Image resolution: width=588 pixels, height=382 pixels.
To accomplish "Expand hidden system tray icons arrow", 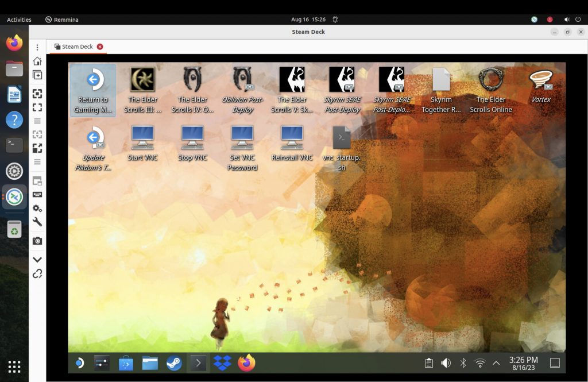I will point(496,363).
